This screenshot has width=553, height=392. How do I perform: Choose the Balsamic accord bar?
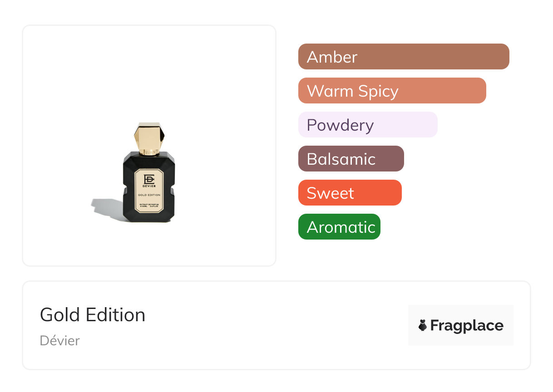(351, 159)
